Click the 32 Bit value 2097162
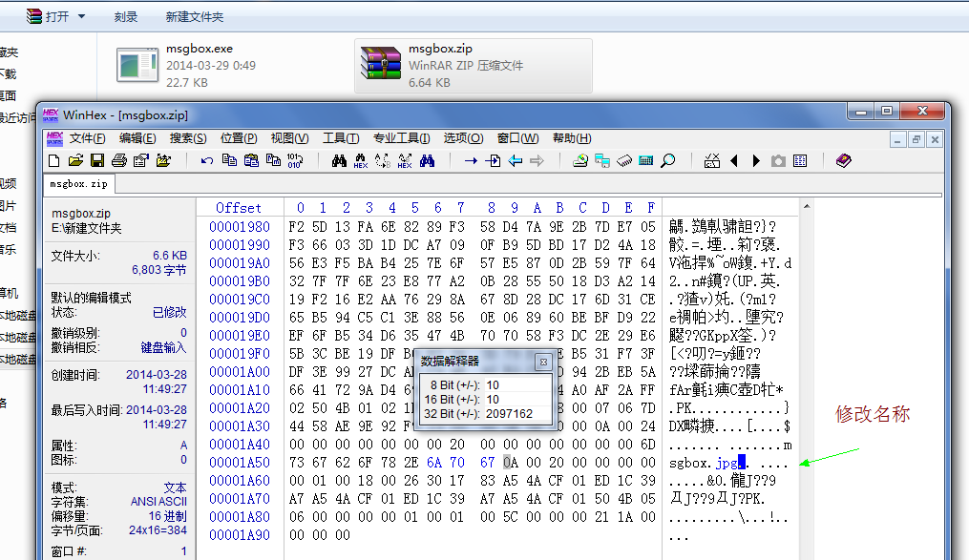The image size is (969, 560). [x=509, y=414]
